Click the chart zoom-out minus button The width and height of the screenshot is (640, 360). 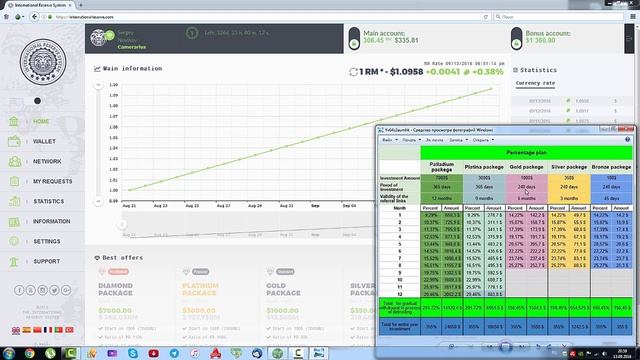coord(98,201)
